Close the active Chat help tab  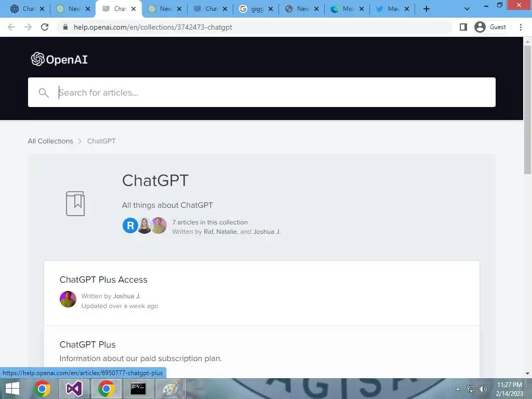point(134,9)
